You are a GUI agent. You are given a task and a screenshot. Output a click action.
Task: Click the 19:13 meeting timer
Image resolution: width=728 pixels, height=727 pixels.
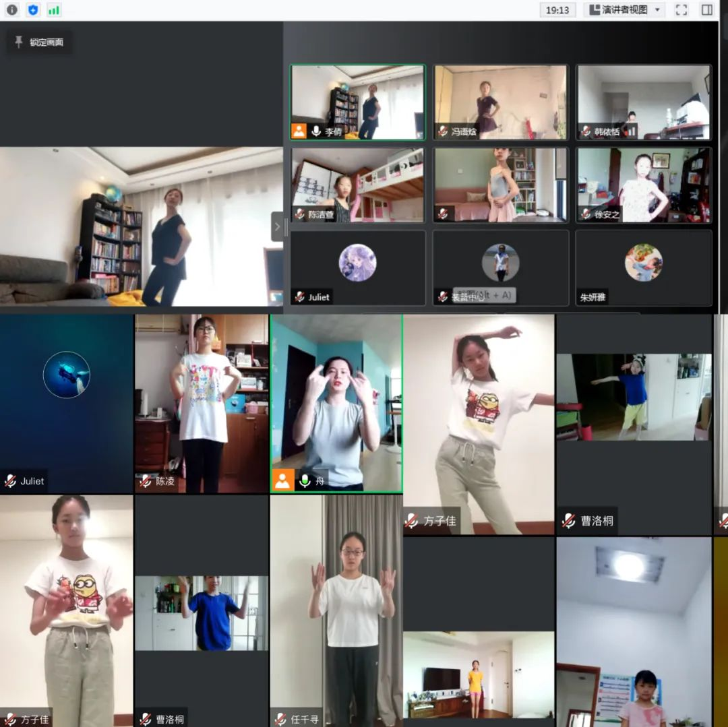557,9
